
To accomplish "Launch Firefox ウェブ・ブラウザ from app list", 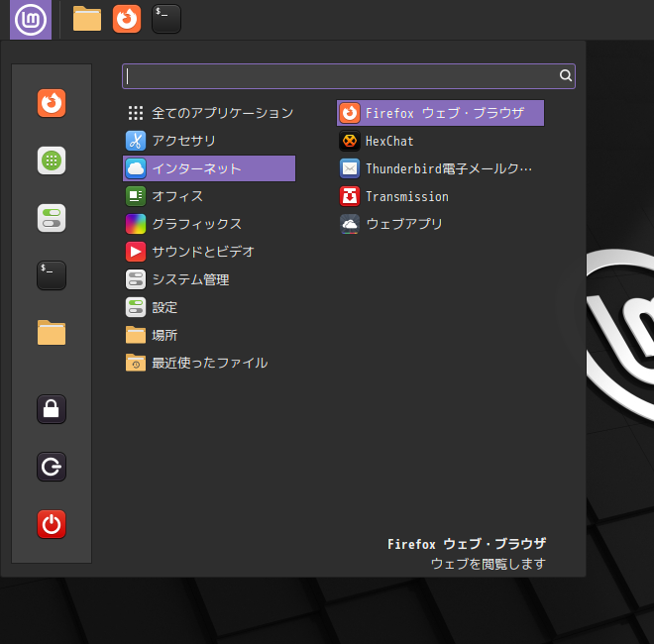I will 440,113.
